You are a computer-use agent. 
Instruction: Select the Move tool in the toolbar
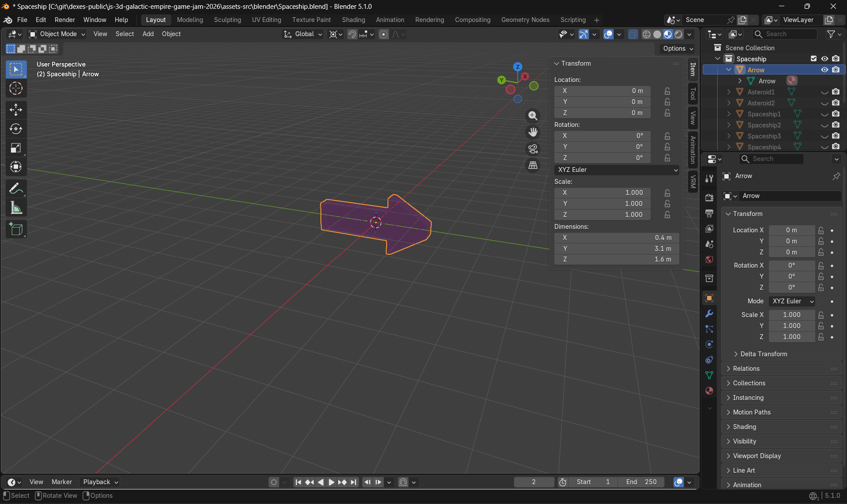[16, 110]
